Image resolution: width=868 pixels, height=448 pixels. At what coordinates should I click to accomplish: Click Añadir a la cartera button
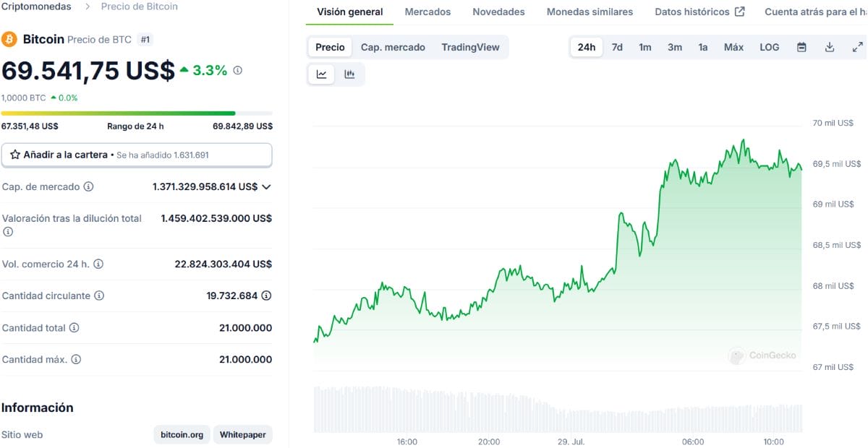(137, 155)
